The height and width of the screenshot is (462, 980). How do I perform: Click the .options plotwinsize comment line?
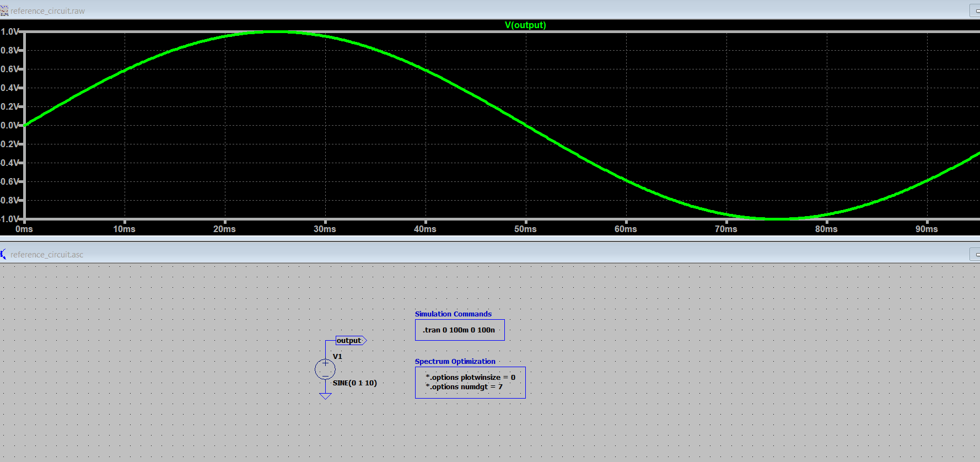click(470, 378)
